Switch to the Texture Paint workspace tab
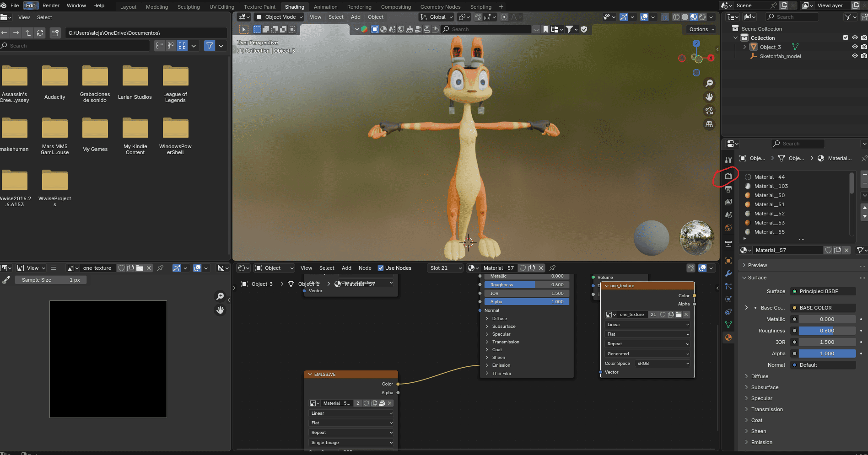Viewport: 868px width, 455px height. tap(259, 6)
